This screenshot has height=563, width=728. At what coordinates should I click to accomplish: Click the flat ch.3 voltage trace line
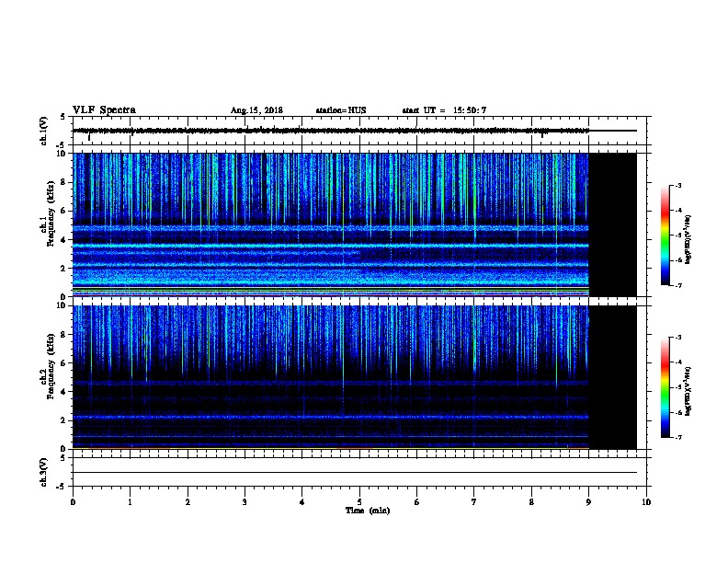(x=355, y=473)
